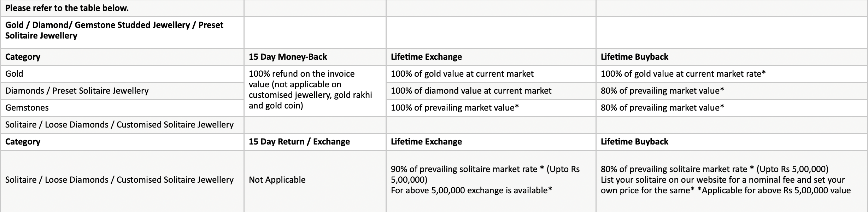Viewport: 868px width, 212px height.
Task: Select the "80% of prevailing solitaire market rate" cell
Action: (x=725, y=180)
